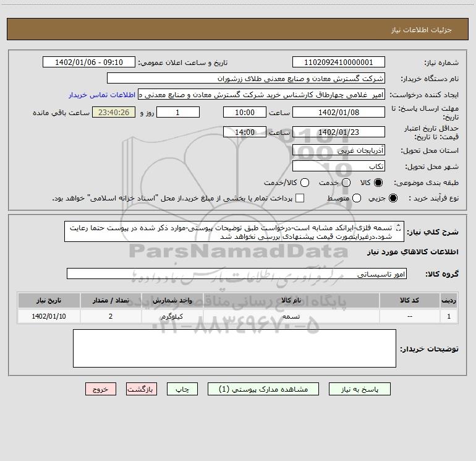Select the کالا radio button

(378, 183)
